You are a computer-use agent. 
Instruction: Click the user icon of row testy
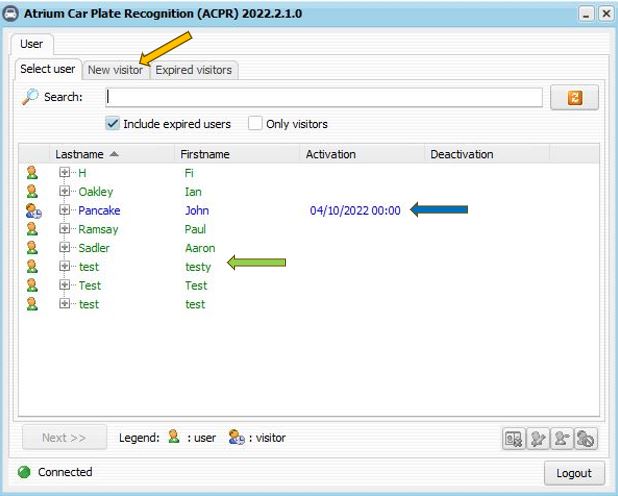pyautogui.click(x=32, y=266)
